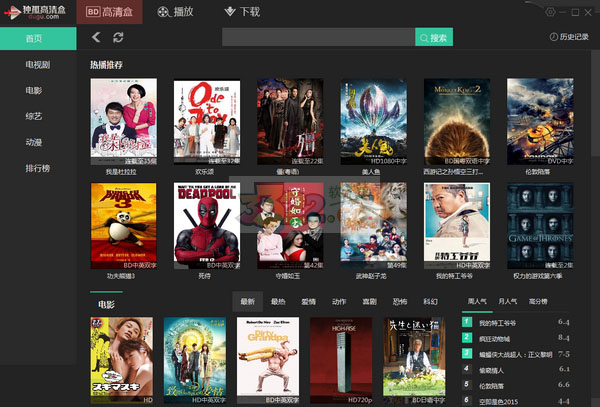The height and width of the screenshot is (407, 600).
Task: Select 电视剧 in the left sidebar
Action: 40,64
